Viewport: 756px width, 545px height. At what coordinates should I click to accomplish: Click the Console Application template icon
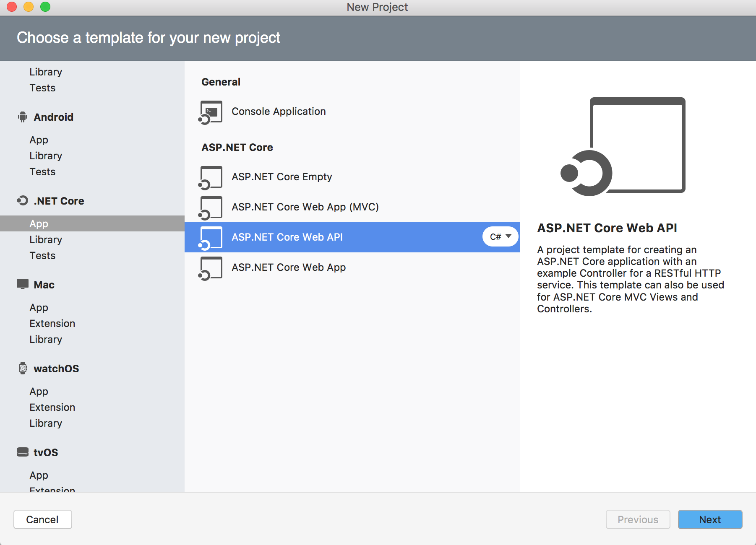211,112
